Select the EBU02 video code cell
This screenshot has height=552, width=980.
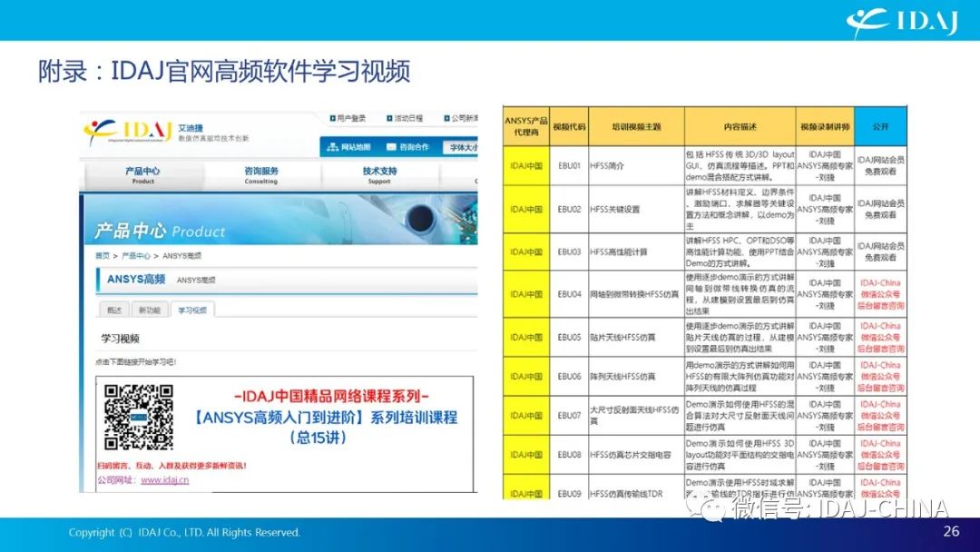pos(569,210)
